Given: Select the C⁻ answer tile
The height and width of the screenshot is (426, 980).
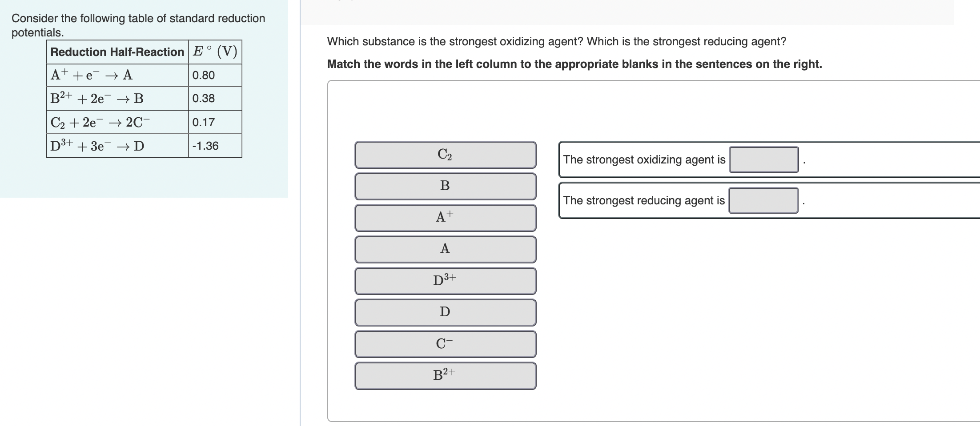Looking at the screenshot, I should pyautogui.click(x=445, y=344).
